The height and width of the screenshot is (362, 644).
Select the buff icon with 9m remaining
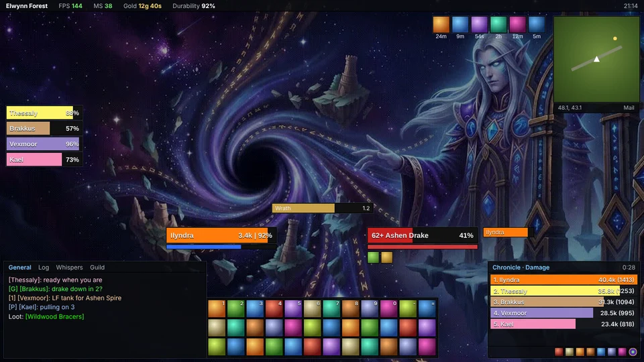(x=460, y=24)
